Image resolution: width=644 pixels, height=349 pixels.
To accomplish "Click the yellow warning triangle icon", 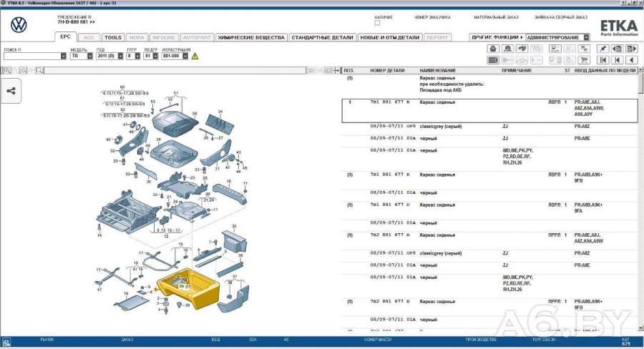I will [x=195, y=56].
